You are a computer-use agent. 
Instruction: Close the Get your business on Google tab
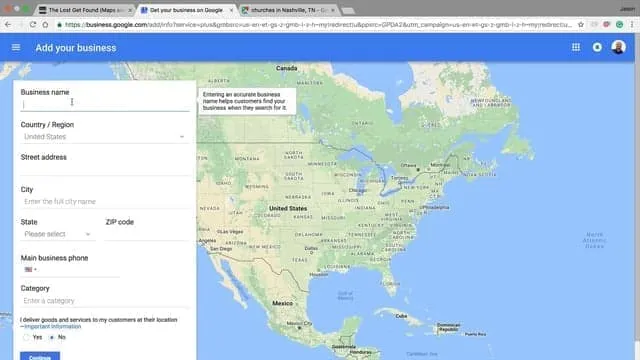click(x=231, y=10)
